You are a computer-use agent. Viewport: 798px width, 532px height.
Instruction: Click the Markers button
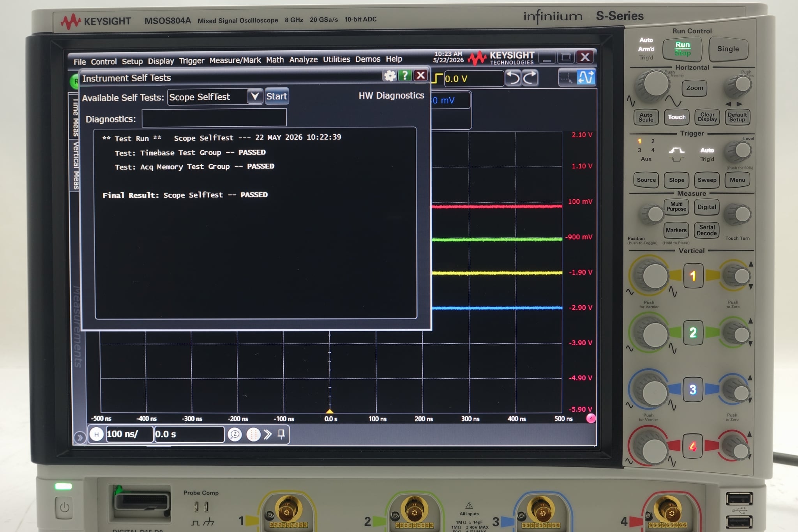pos(676,230)
